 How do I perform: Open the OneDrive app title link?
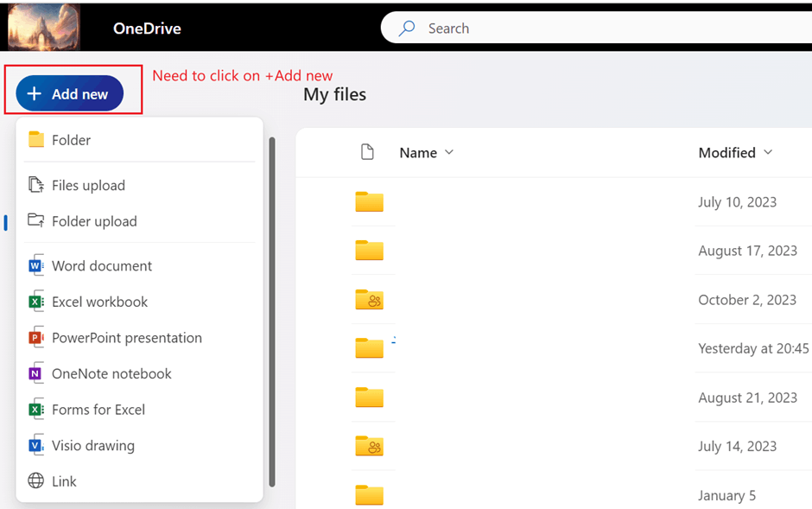point(147,29)
